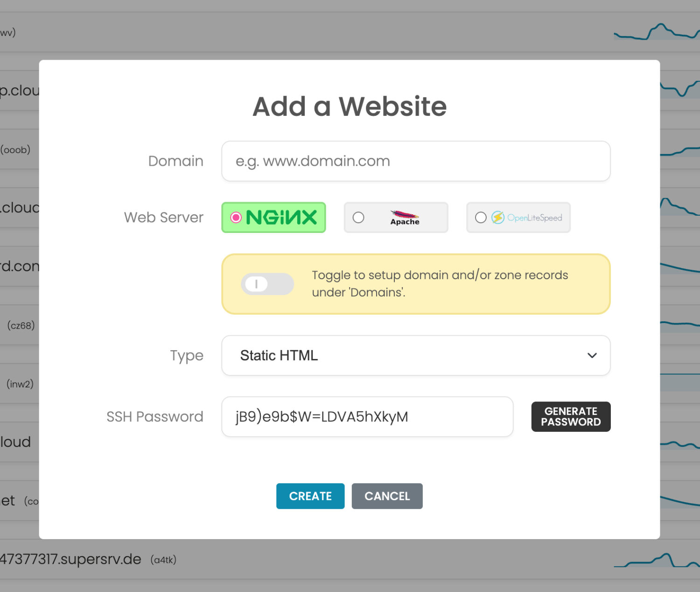Click into the SSH Password field
Screen dimensions: 700x592
pos(367,416)
